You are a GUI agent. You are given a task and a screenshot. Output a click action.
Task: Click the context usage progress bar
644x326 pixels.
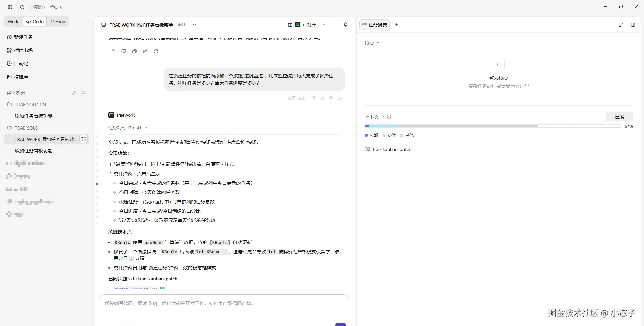[493, 126]
